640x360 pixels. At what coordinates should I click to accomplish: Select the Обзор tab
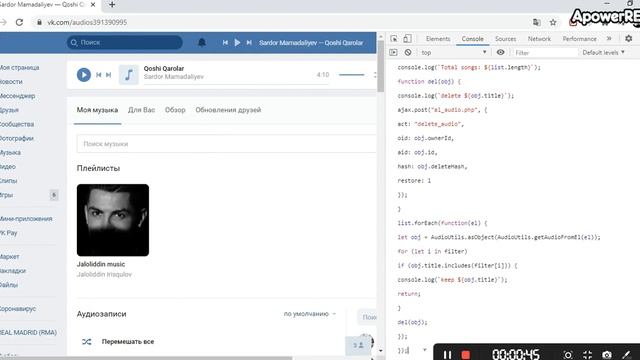[x=175, y=110]
